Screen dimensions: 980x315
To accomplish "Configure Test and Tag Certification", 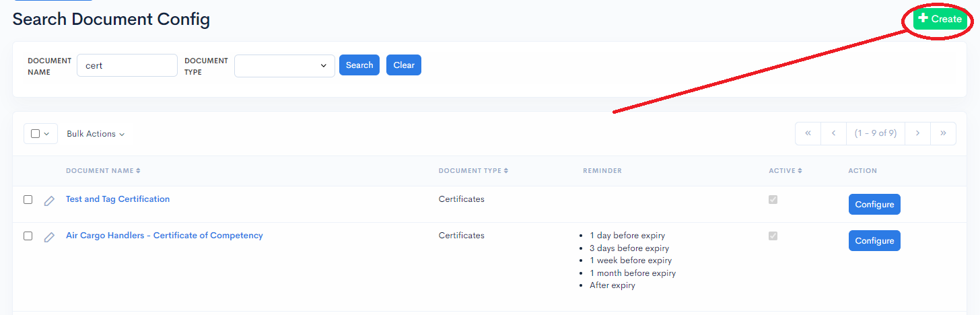I will [x=874, y=205].
